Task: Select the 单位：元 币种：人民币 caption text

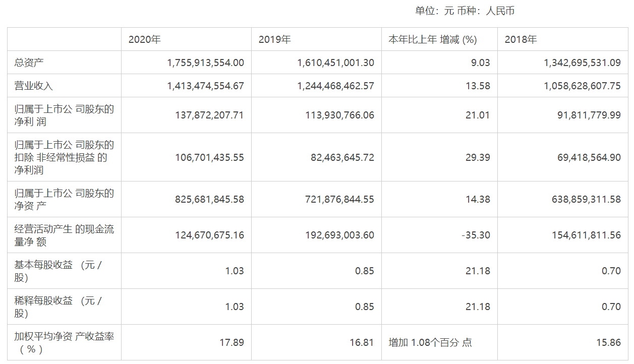Action: click(x=465, y=11)
